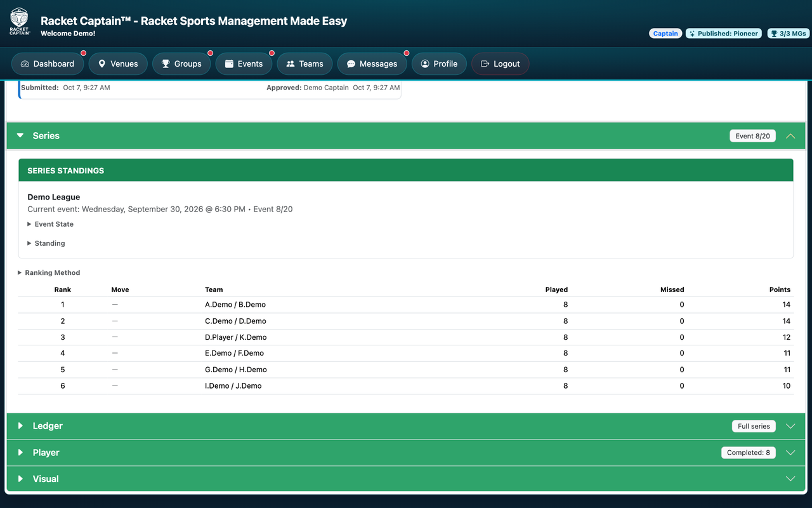The height and width of the screenshot is (508, 812).
Task: Expand Ledger using its down chevron
Action: 790,426
